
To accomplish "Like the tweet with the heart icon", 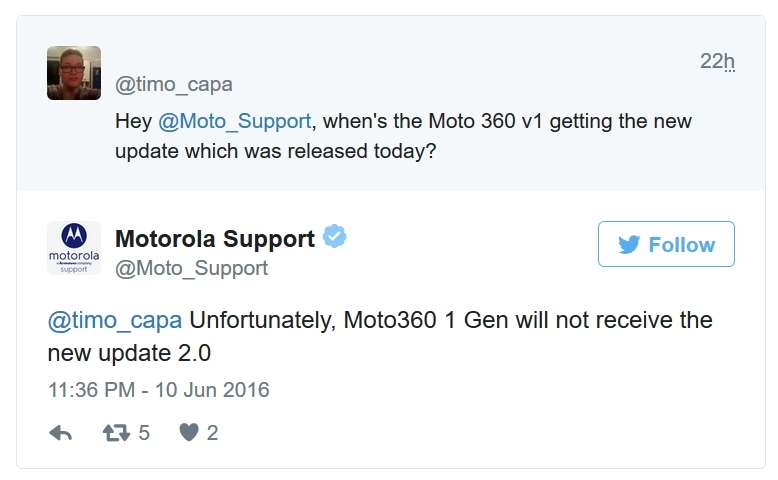I will tap(189, 432).
